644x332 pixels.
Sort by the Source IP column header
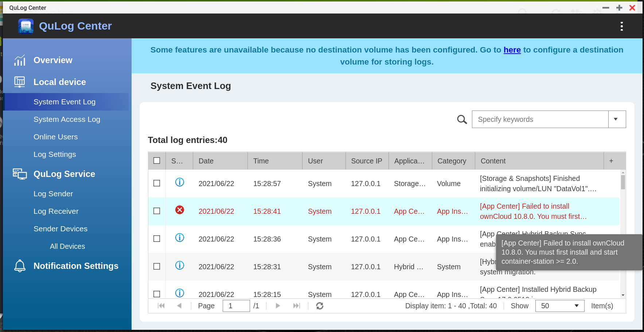(x=367, y=161)
